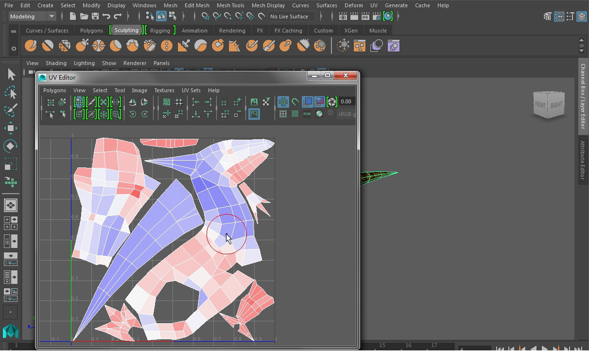Click the 0.00 exposure value field
The height and width of the screenshot is (364, 589).
point(346,101)
